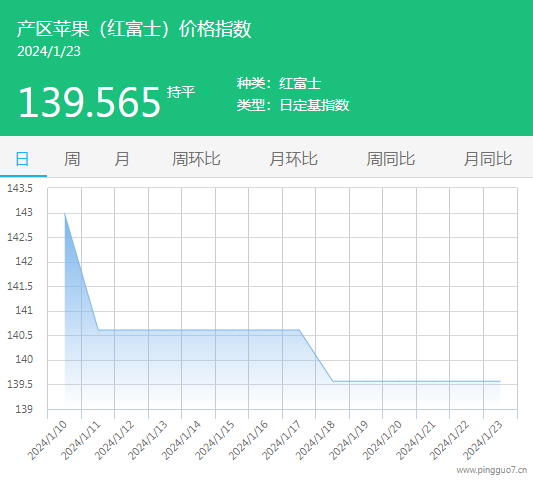Click the 持平 status label
The height and width of the screenshot is (482, 533).
[181, 92]
